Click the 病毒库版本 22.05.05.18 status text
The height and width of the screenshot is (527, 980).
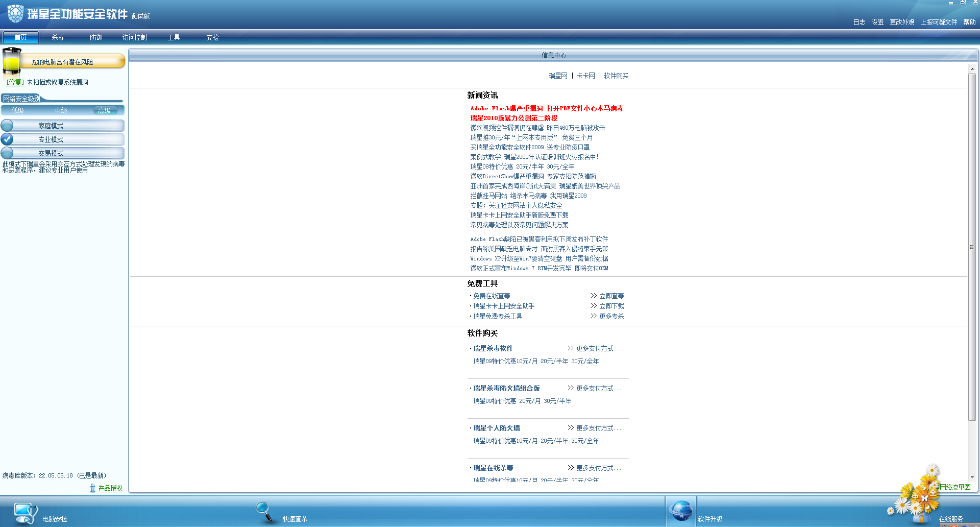click(54, 475)
